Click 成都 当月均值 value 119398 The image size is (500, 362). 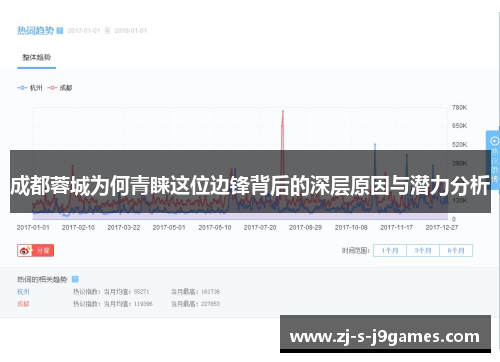pyautogui.click(x=143, y=304)
